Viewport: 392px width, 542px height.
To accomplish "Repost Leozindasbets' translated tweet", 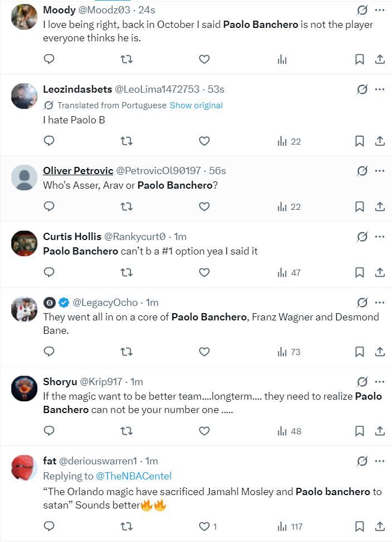I will (127, 141).
